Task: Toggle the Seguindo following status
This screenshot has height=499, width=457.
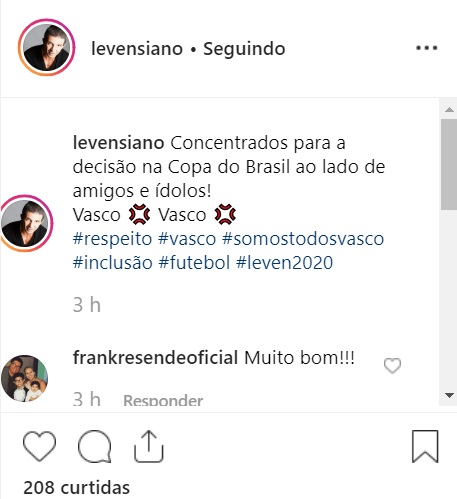Action: click(244, 49)
